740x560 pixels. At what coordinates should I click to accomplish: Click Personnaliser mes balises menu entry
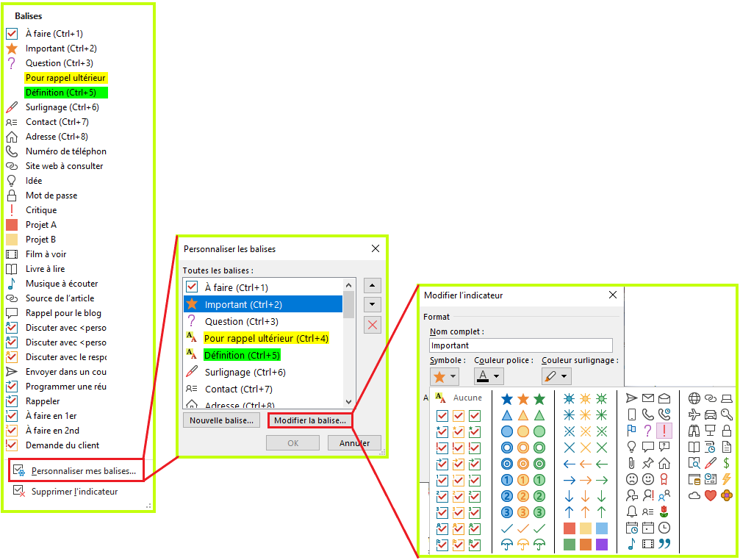(83, 470)
